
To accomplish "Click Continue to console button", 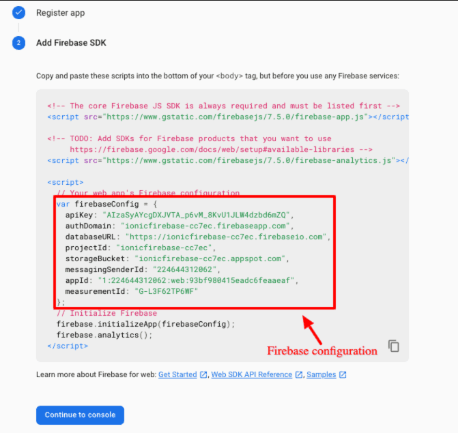I will pyautogui.click(x=80, y=415).
